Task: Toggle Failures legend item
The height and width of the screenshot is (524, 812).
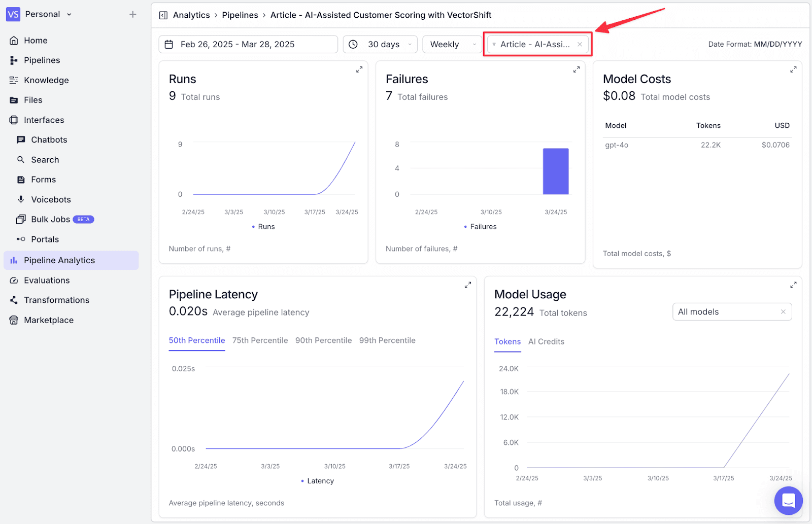Action: [480, 227]
